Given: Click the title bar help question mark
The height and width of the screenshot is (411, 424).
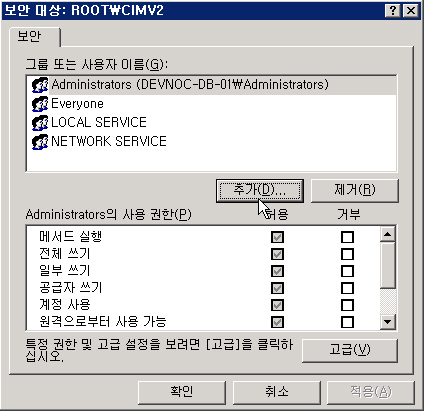Looking at the screenshot, I should (x=393, y=11).
